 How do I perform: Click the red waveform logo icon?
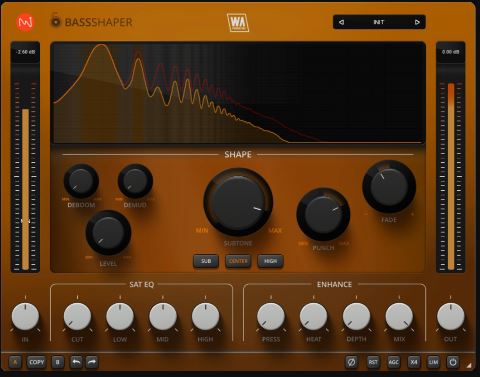tap(25, 22)
